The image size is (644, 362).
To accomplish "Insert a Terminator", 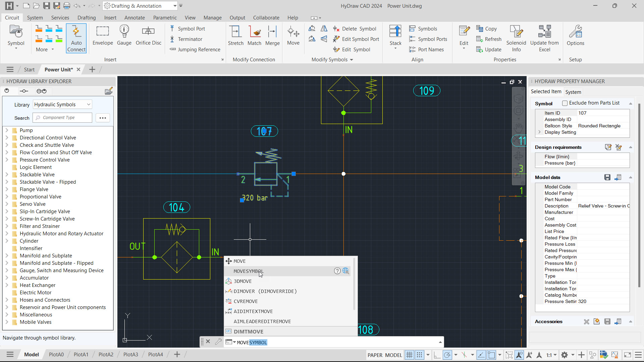I will 186,39.
